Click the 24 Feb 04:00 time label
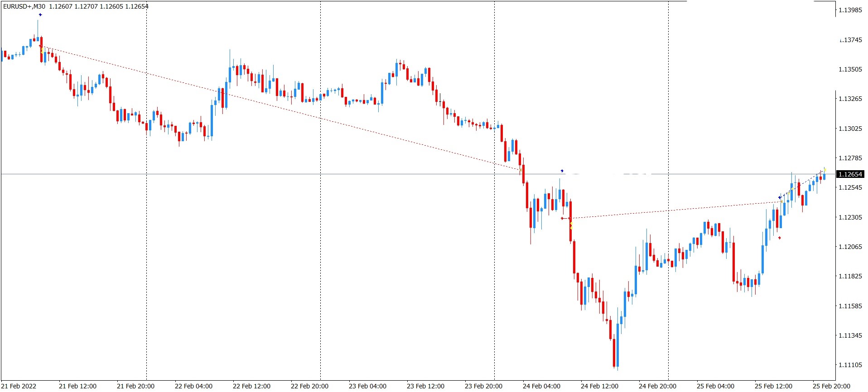This screenshot has height=392, width=868. point(541,386)
